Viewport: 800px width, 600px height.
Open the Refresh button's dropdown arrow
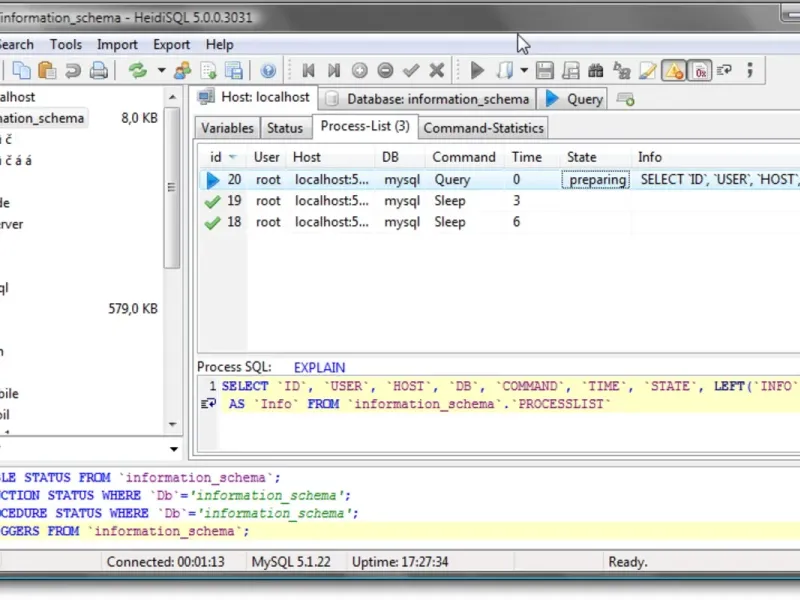click(161, 70)
